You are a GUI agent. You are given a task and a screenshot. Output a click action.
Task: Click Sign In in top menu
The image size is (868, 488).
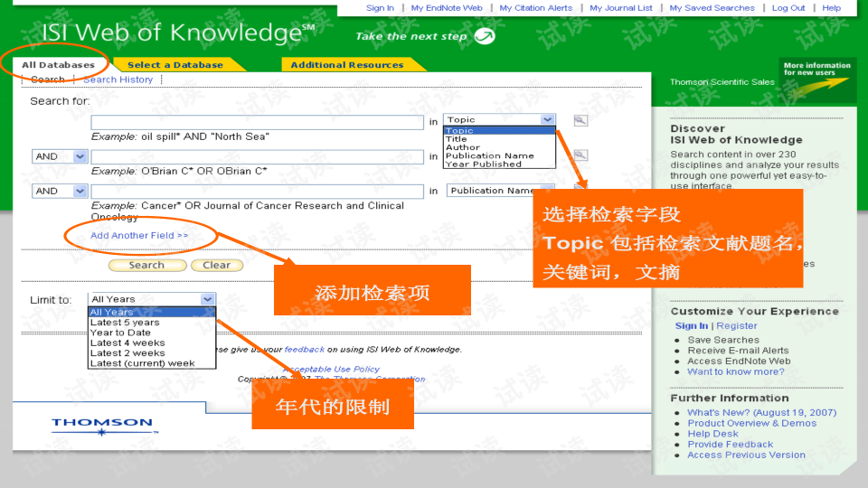tap(380, 8)
